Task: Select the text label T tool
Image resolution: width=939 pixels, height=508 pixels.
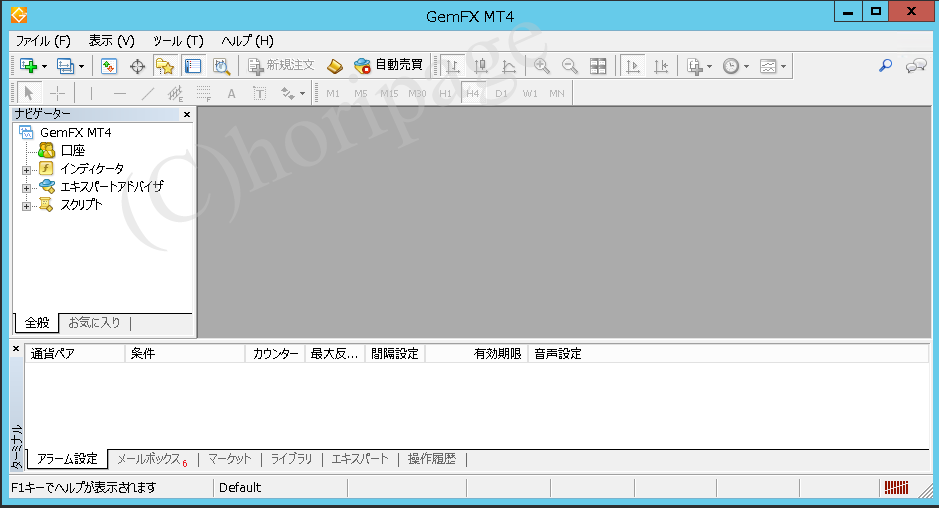Action: coord(259,93)
